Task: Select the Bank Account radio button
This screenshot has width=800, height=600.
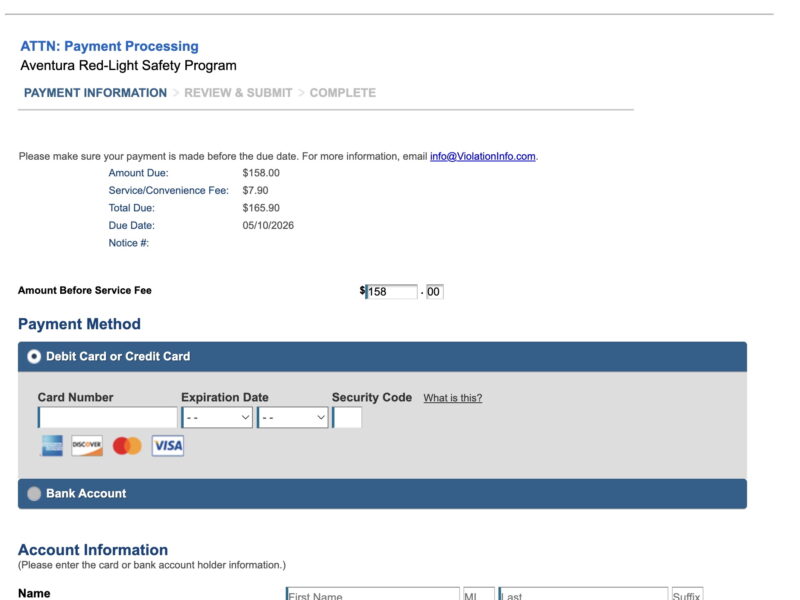Action: 34,493
